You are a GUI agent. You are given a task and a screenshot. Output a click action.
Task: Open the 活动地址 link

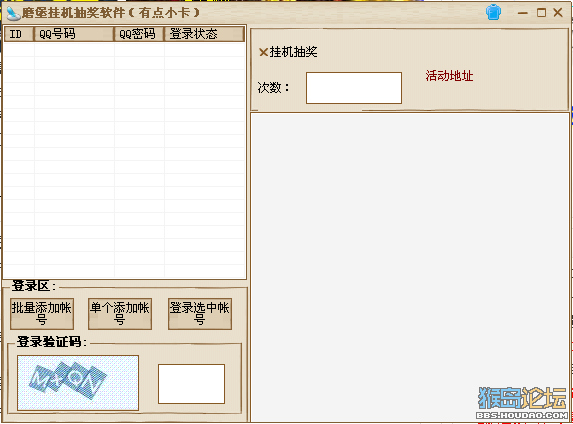(449, 76)
